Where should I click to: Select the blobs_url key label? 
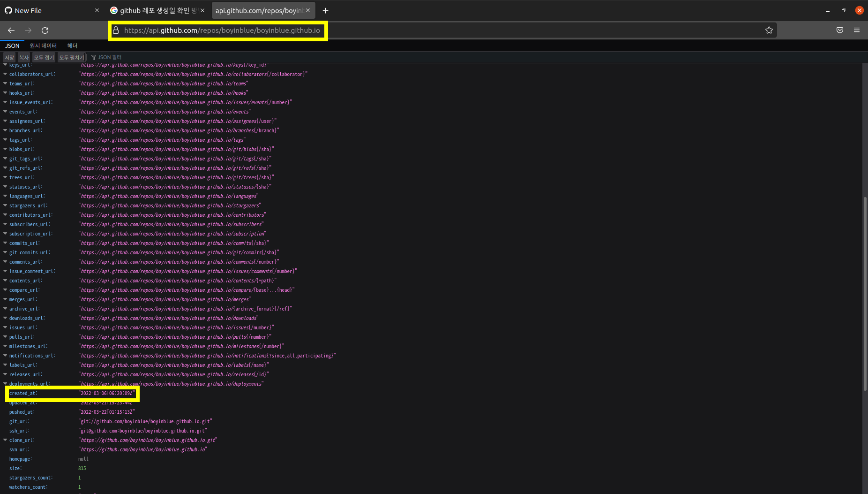pyautogui.click(x=22, y=149)
